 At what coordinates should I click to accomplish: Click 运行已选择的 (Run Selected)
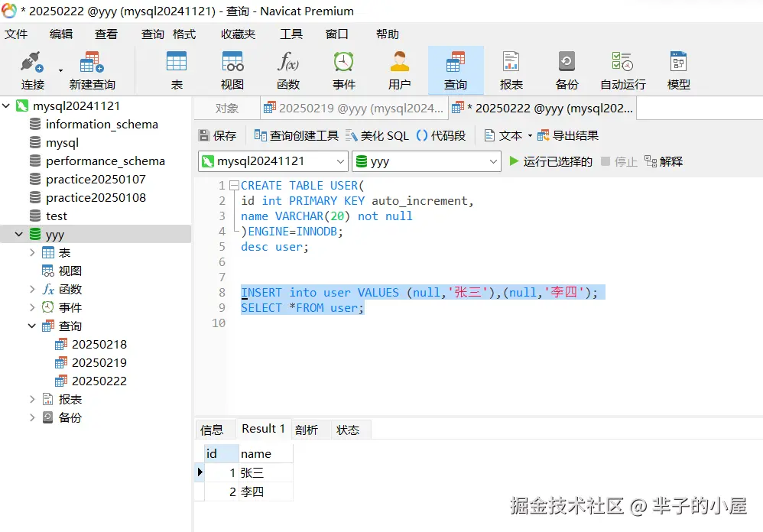tap(550, 161)
